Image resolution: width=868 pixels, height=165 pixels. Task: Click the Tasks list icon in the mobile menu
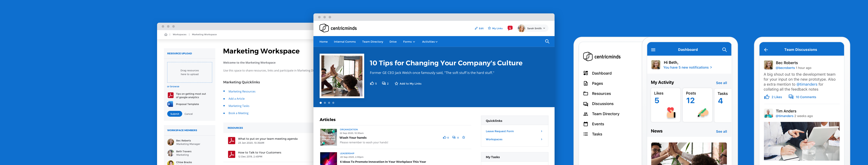(x=586, y=134)
